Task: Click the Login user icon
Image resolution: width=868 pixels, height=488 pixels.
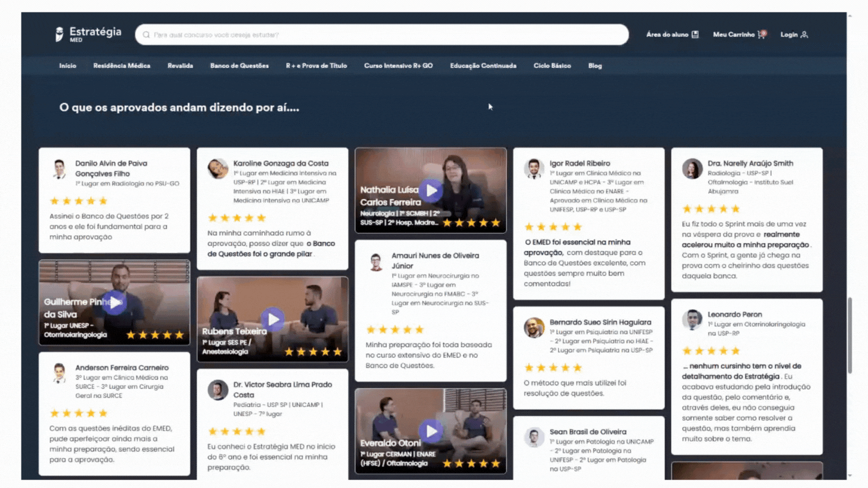Action: tap(804, 34)
